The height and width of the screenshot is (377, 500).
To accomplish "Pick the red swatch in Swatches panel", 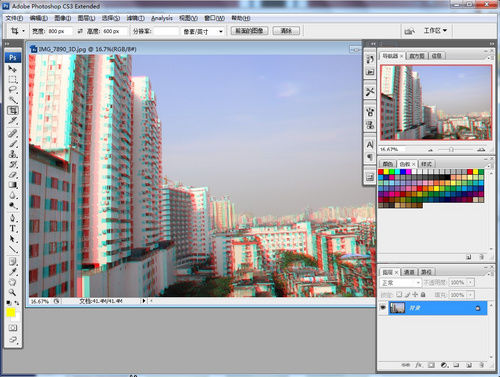I will (381, 172).
